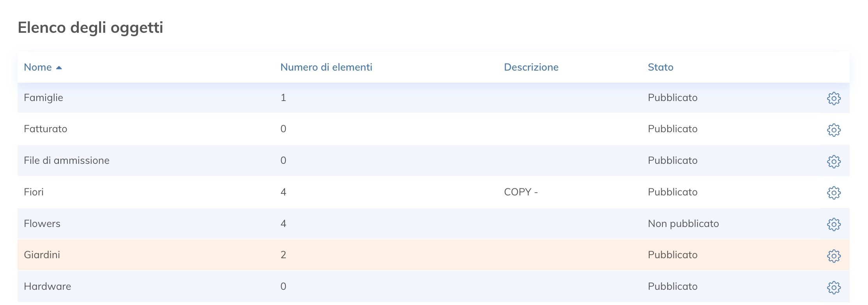The width and height of the screenshot is (868, 305).
Task: Open settings gear for Flowers row
Action: pyautogui.click(x=833, y=224)
